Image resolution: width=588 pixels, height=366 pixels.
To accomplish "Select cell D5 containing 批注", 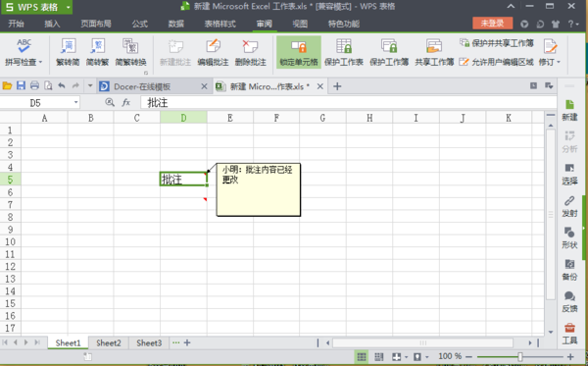I will [x=183, y=179].
